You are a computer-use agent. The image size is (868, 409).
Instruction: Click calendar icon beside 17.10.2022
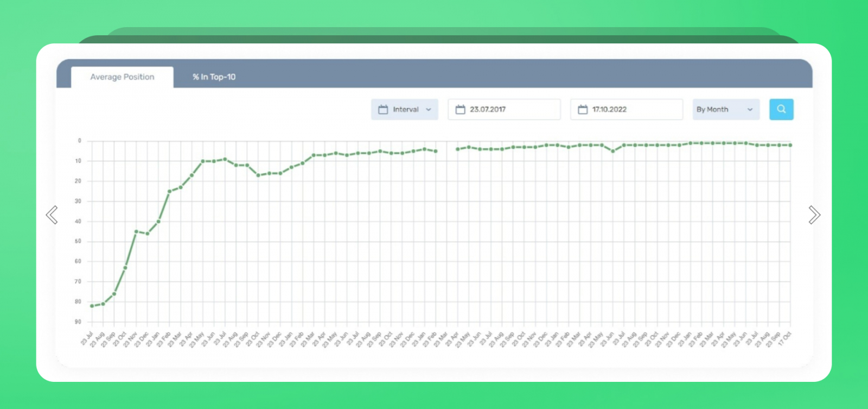click(583, 109)
